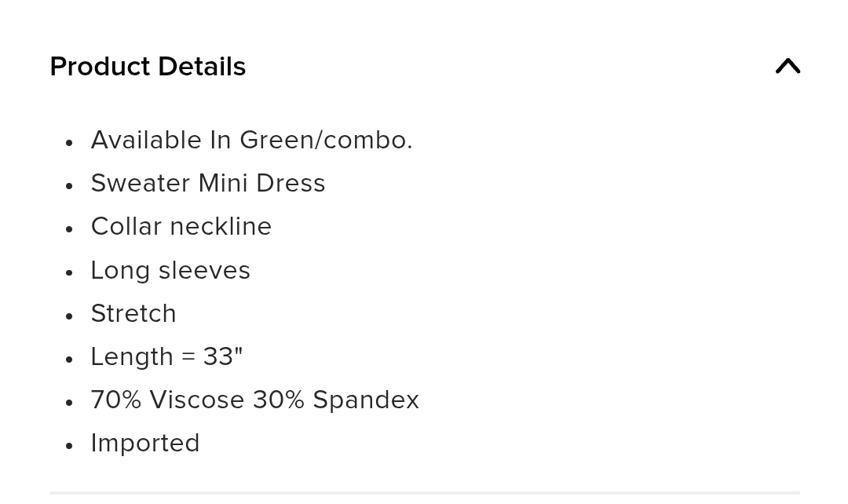Image resolution: width=848 pixels, height=504 pixels.
Task: Click the bullet beside 'Long sleeves'
Action: 68,273
